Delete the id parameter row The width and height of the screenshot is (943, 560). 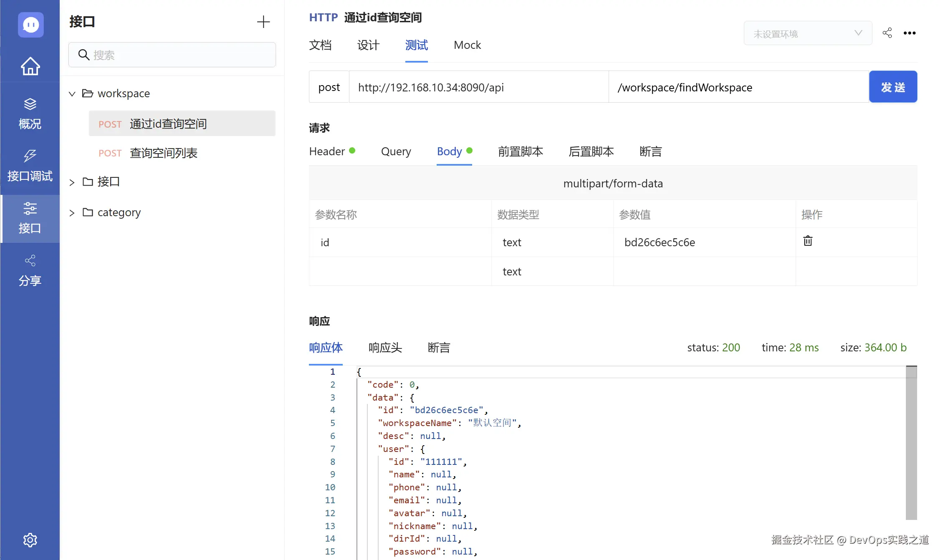coord(808,241)
